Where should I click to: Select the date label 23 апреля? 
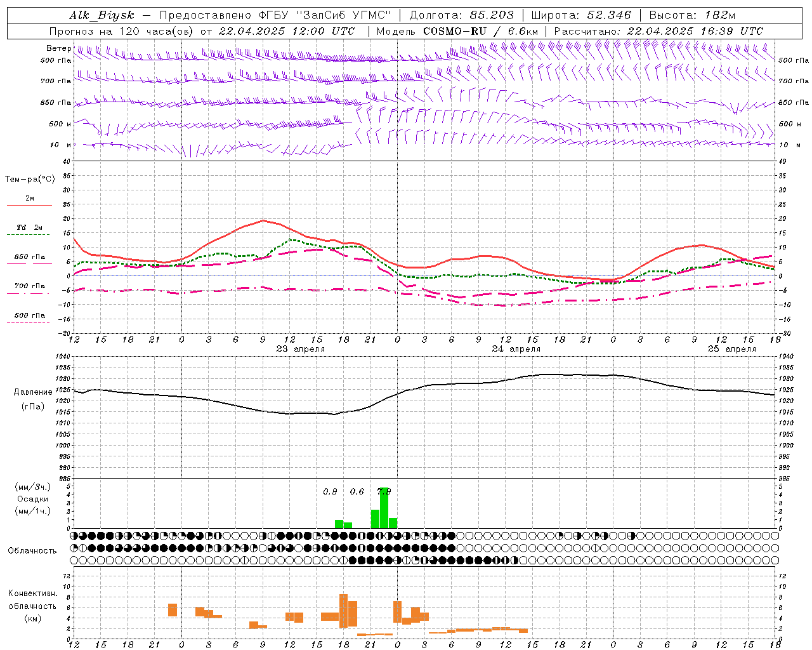[x=301, y=349]
